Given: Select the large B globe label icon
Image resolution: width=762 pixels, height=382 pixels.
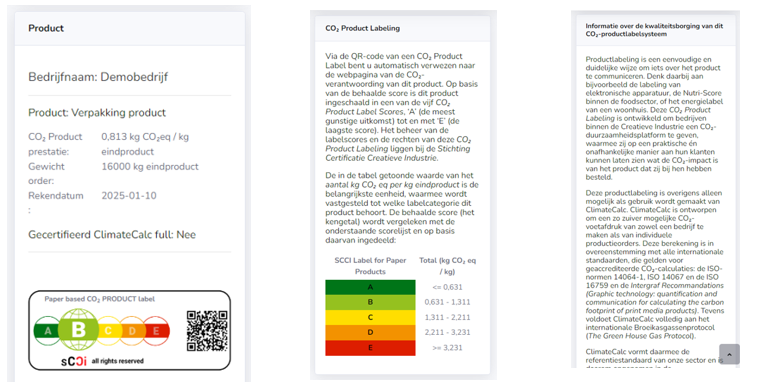Looking at the screenshot, I should tap(79, 330).
